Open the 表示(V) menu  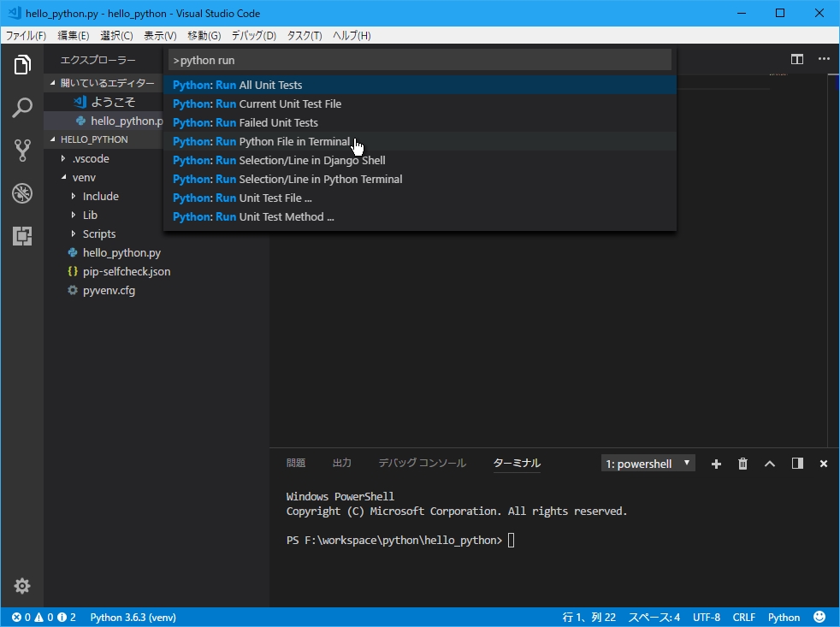click(x=160, y=35)
